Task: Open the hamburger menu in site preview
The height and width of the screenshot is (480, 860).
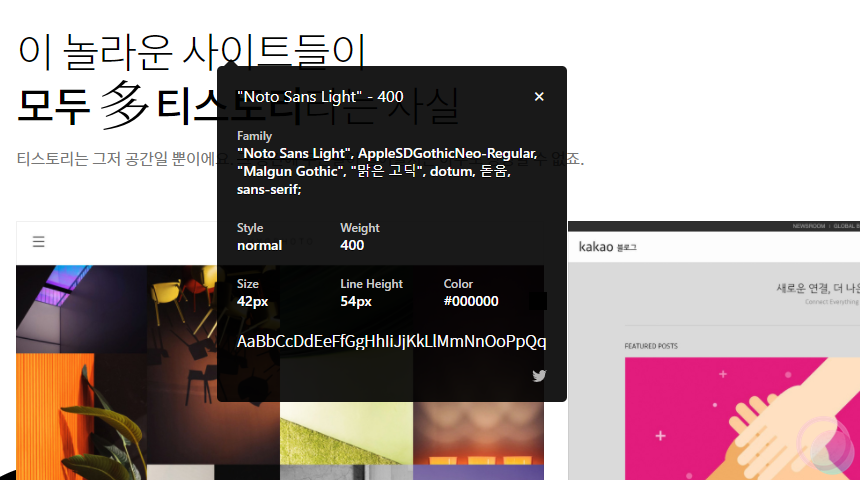Action: click(x=38, y=241)
